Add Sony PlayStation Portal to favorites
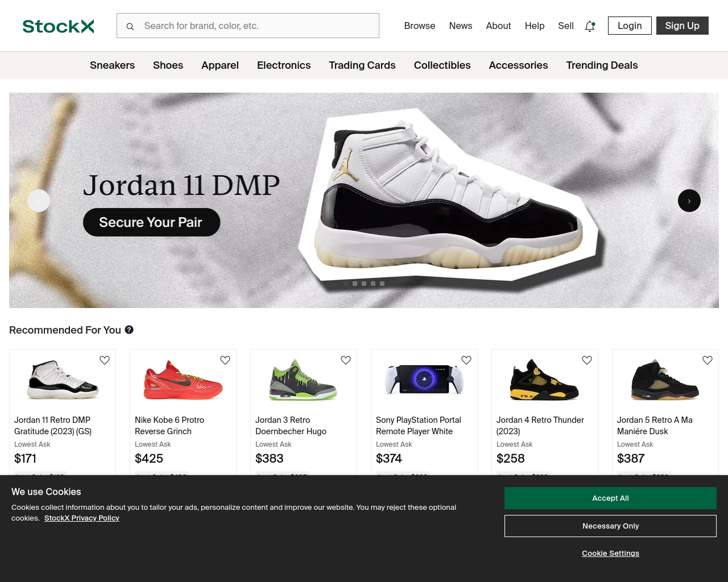Screen dimensions: 728x582 pyautogui.click(x=466, y=360)
